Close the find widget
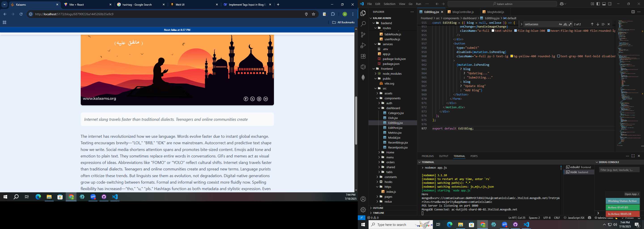 tap(608, 24)
